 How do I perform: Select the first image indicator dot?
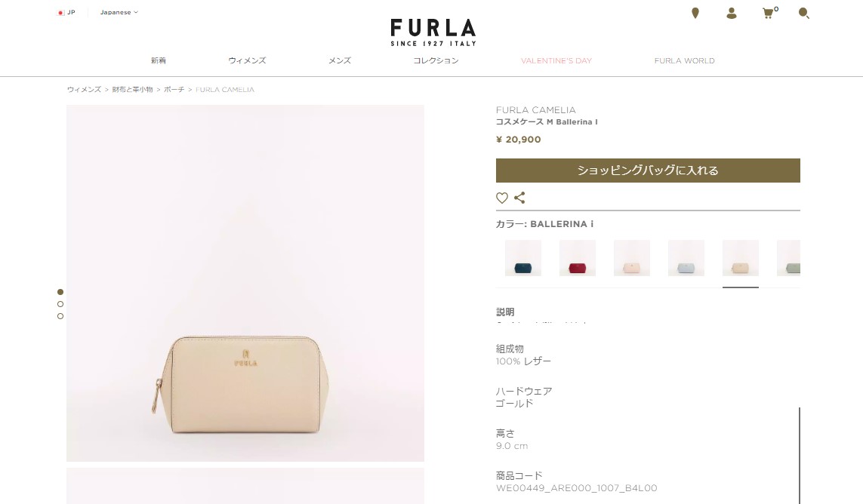pos(60,292)
